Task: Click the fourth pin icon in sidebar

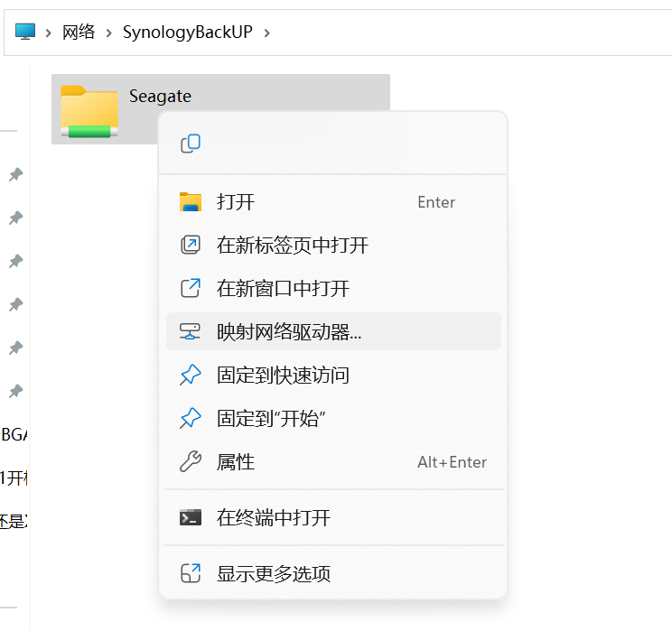Action: coord(16,304)
